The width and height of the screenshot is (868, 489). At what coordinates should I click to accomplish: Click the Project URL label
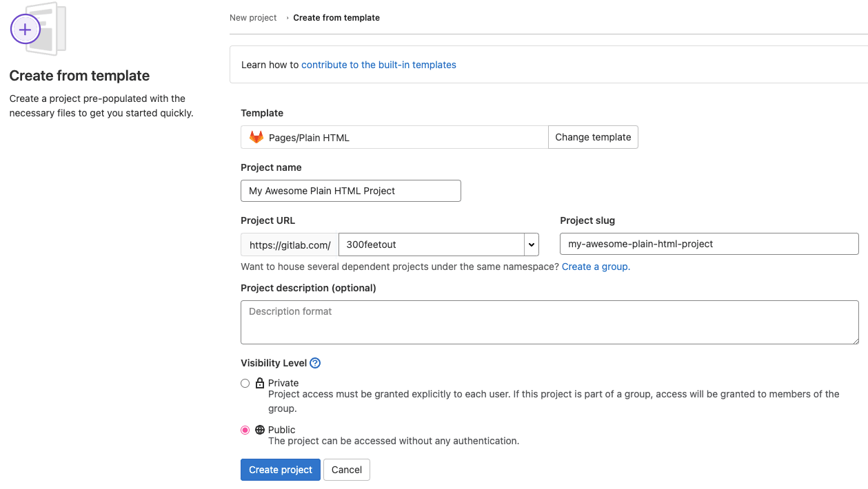pos(268,220)
